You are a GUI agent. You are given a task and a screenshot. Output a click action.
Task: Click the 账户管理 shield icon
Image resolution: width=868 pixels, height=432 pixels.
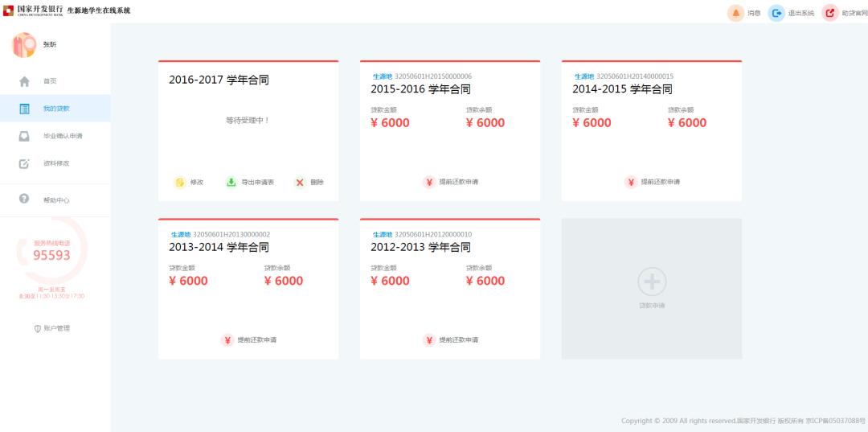coord(38,328)
